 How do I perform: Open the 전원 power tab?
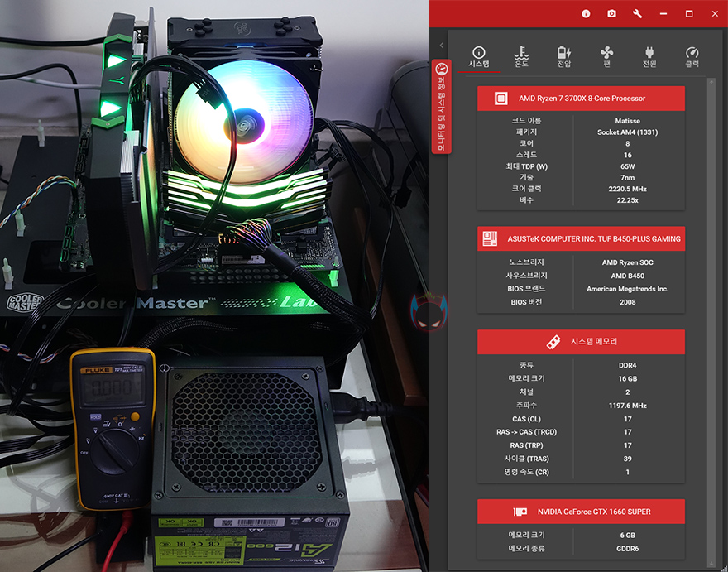click(649, 57)
